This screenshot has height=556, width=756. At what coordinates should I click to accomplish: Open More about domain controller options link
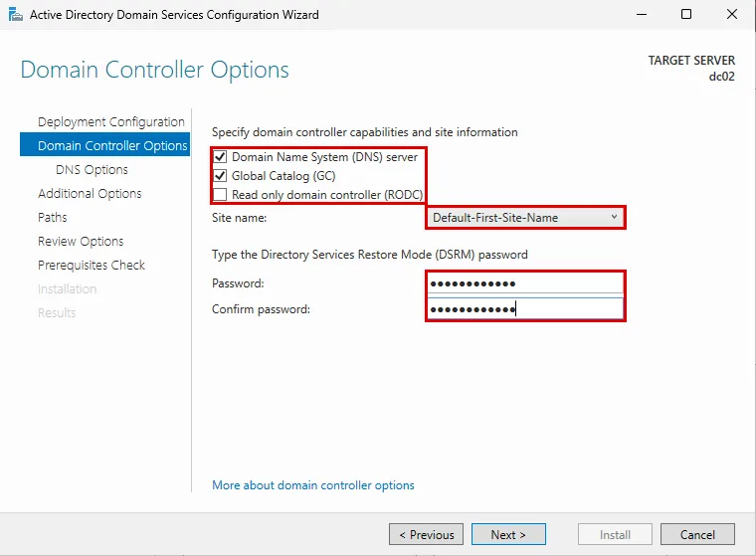313,485
